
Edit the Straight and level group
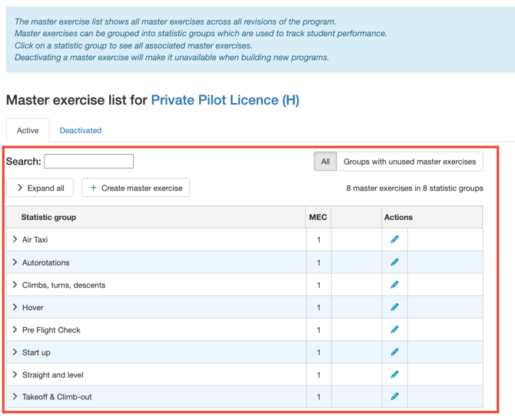point(394,375)
